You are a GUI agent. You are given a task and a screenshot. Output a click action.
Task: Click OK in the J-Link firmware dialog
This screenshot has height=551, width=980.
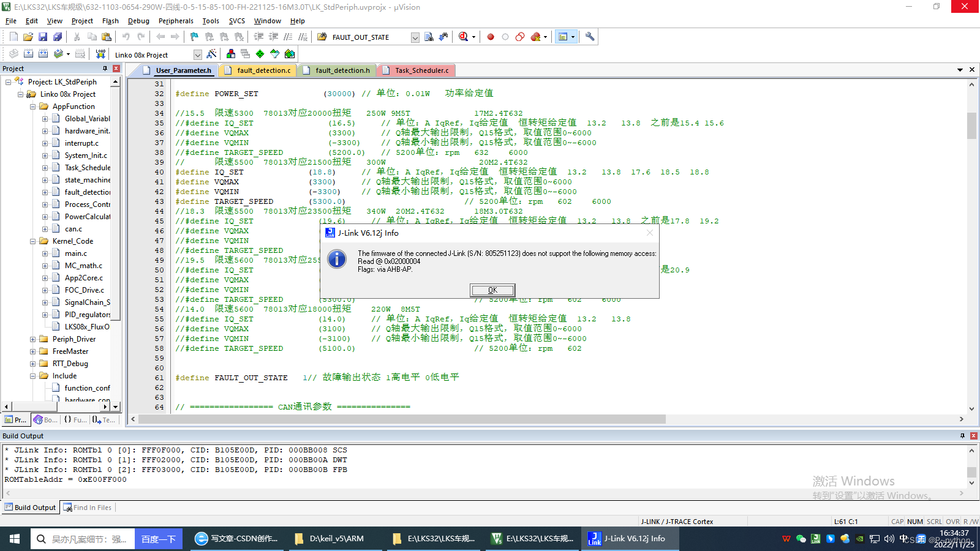click(492, 290)
